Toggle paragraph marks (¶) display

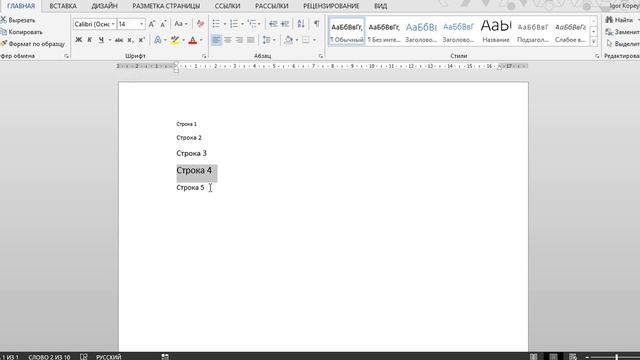pos(316,24)
